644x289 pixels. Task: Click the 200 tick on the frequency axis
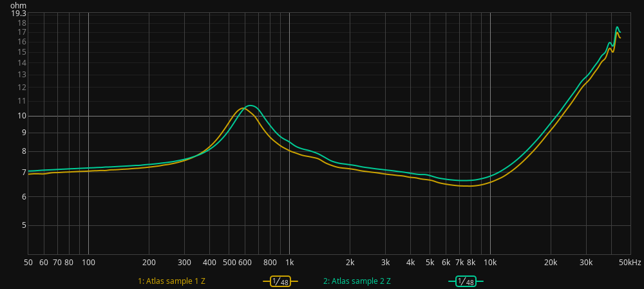click(149, 263)
